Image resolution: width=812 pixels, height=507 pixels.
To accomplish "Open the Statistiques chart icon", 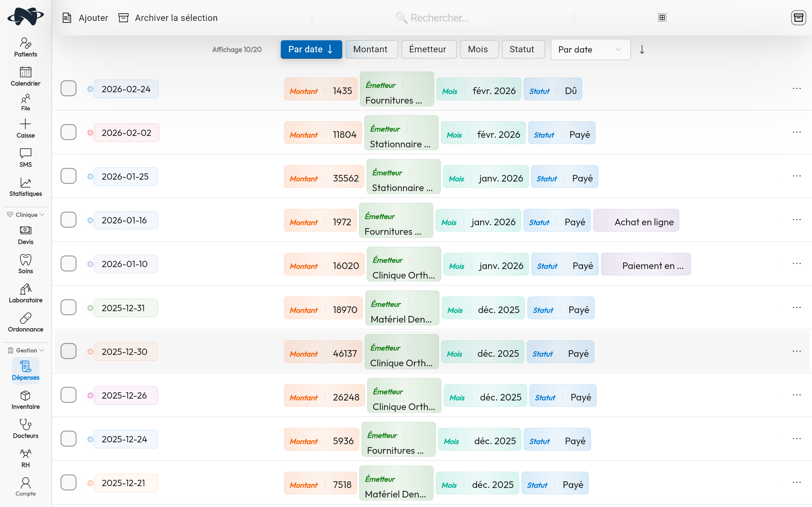I will click(x=25, y=183).
